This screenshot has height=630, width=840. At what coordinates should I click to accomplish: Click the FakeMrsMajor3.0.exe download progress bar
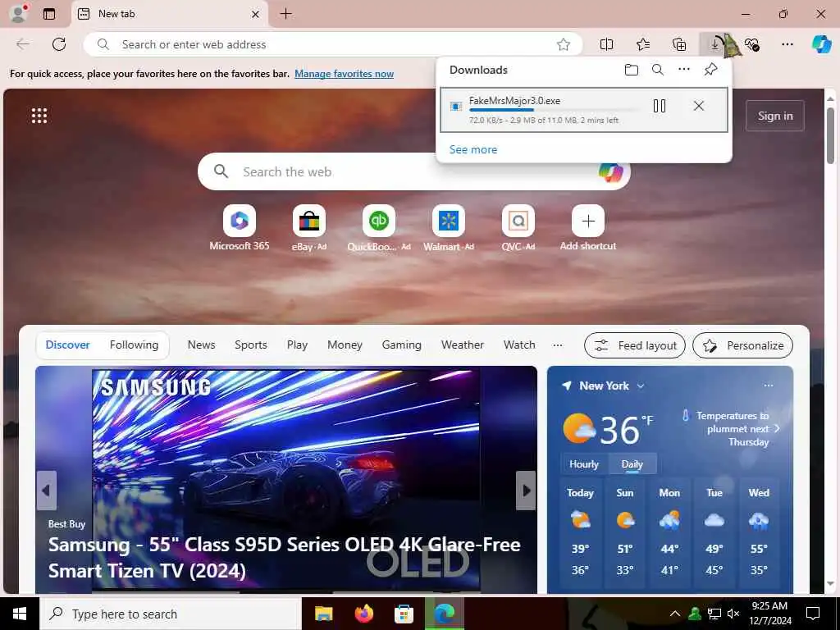[555, 110]
